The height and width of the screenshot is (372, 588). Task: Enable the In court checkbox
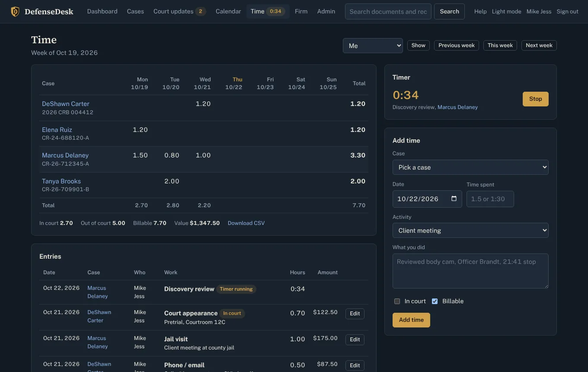coord(397,301)
